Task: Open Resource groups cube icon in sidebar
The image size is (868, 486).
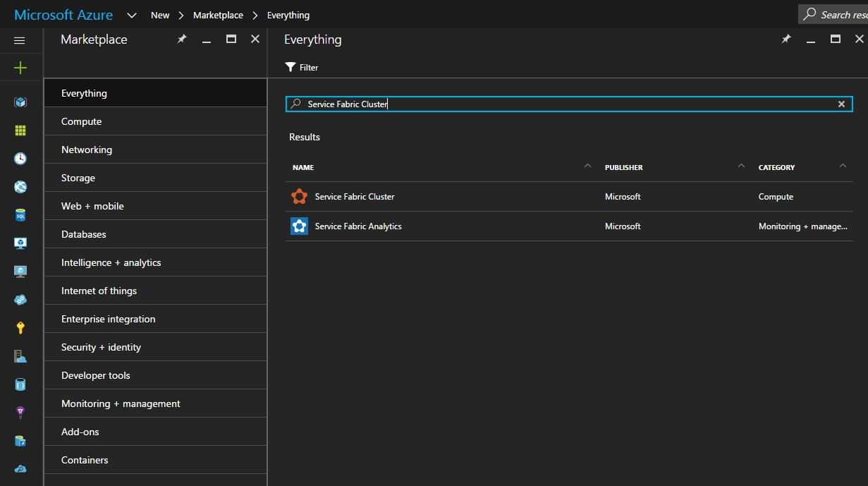Action: pyautogui.click(x=20, y=102)
